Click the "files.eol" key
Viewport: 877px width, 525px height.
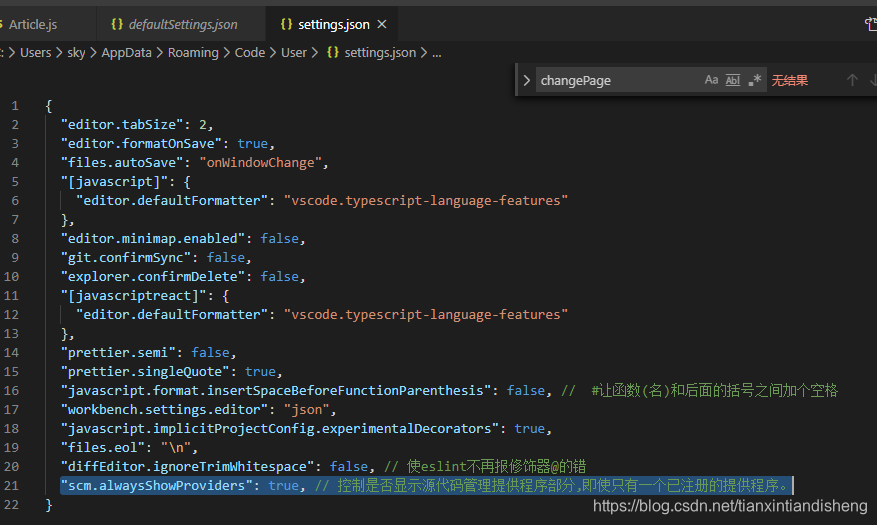102,448
